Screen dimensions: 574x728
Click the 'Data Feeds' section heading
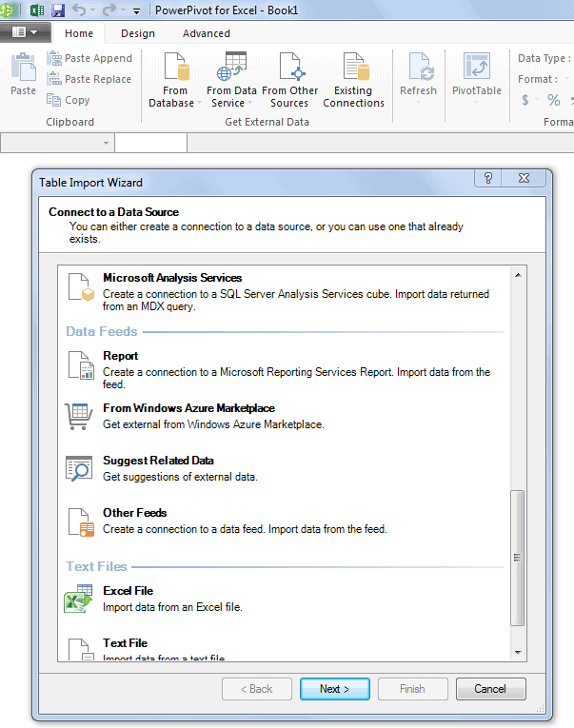pyautogui.click(x=102, y=331)
